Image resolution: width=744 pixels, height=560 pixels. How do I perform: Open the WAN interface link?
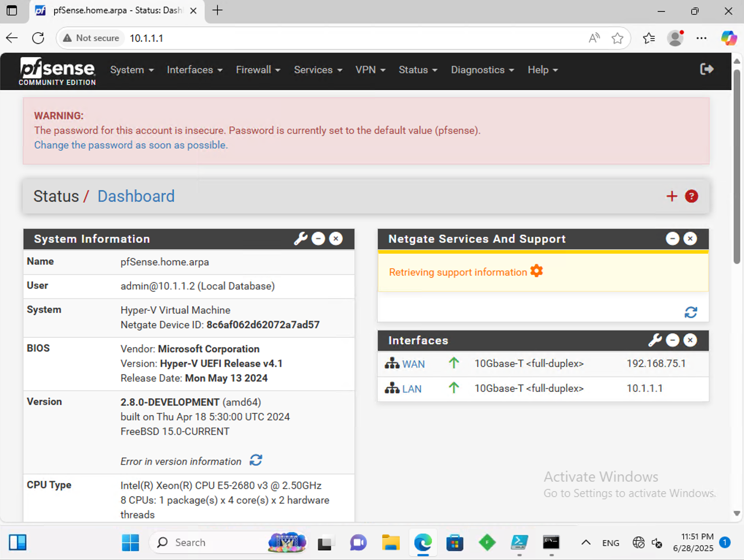[x=413, y=364]
